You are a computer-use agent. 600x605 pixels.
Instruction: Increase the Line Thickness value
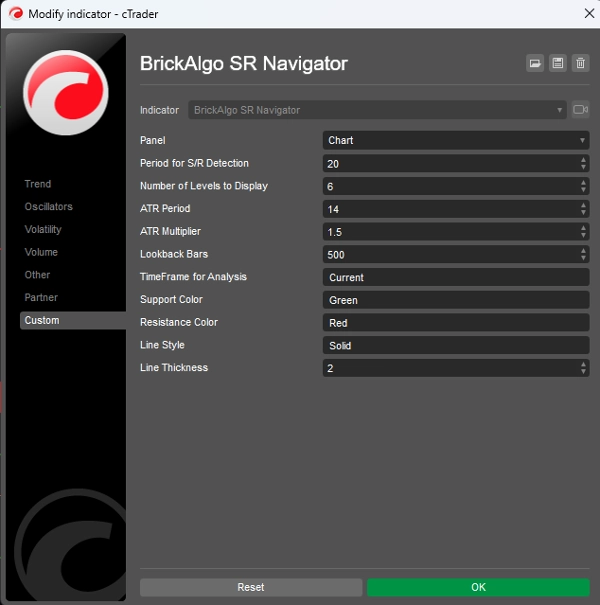coord(583,364)
